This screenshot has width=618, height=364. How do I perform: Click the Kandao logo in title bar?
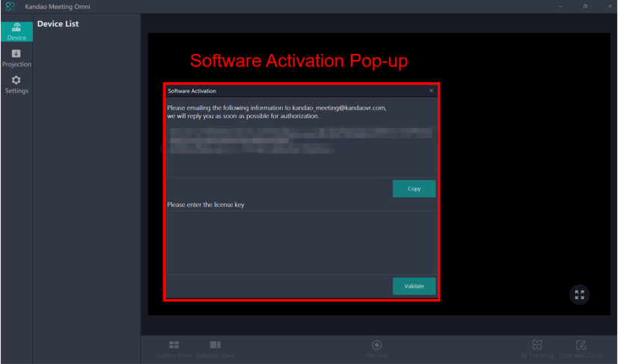point(10,6)
